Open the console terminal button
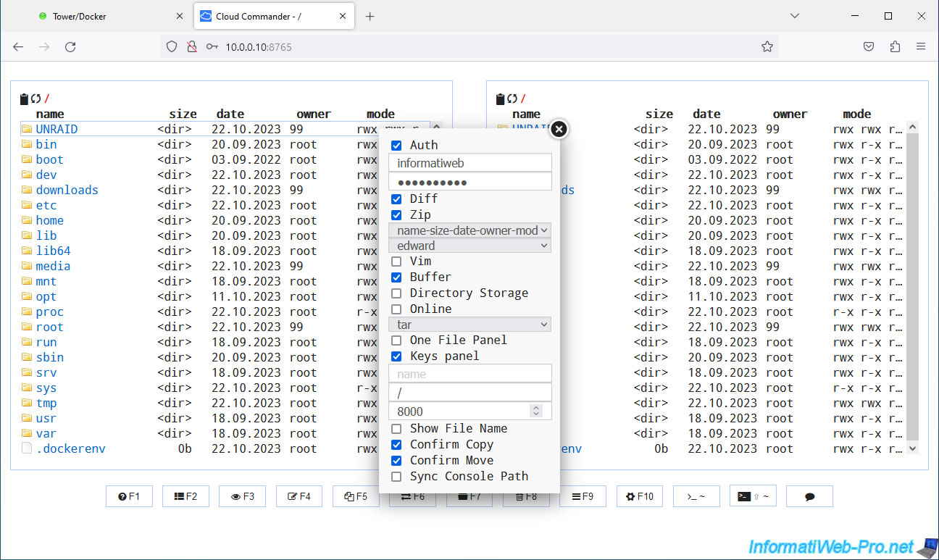This screenshot has height=560, width=939. click(x=696, y=496)
